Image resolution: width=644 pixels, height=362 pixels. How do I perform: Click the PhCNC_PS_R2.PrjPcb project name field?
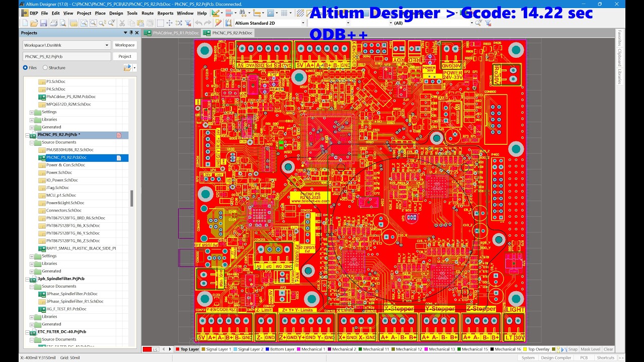[66, 56]
